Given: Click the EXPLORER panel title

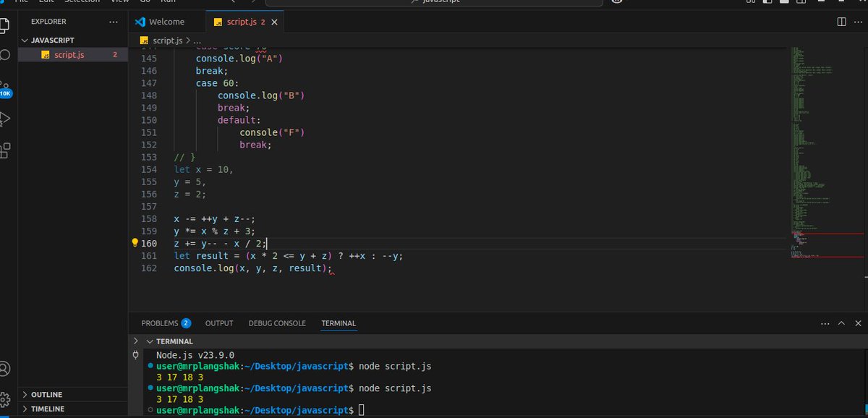Looking at the screenshot, I should [x=48, y=22].
